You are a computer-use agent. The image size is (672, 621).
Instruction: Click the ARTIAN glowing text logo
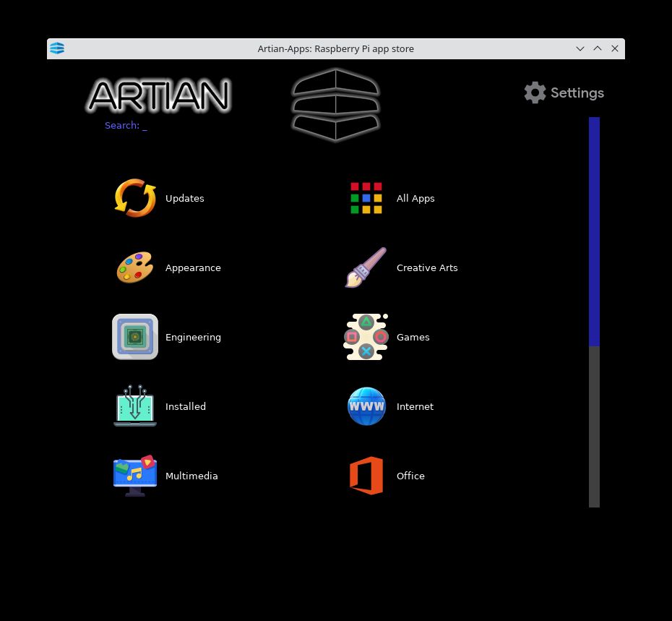158,95
